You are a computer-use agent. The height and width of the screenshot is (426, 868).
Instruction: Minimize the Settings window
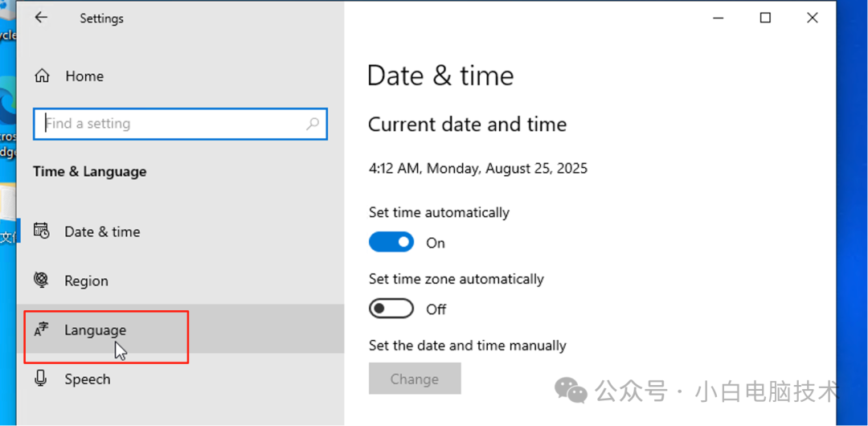coord(719,18)
